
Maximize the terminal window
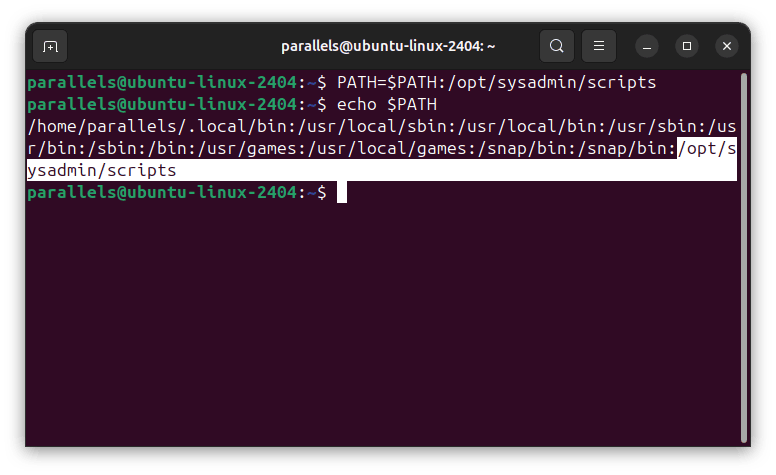click(x=687, y=46)
